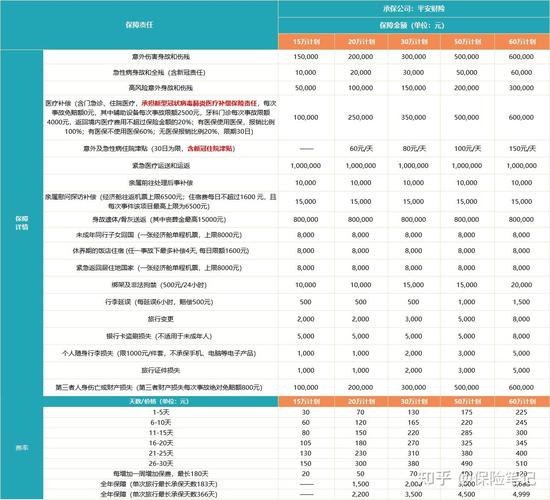Select the 4,999 annual price cell
550x500 pixels.
(522, 494)
